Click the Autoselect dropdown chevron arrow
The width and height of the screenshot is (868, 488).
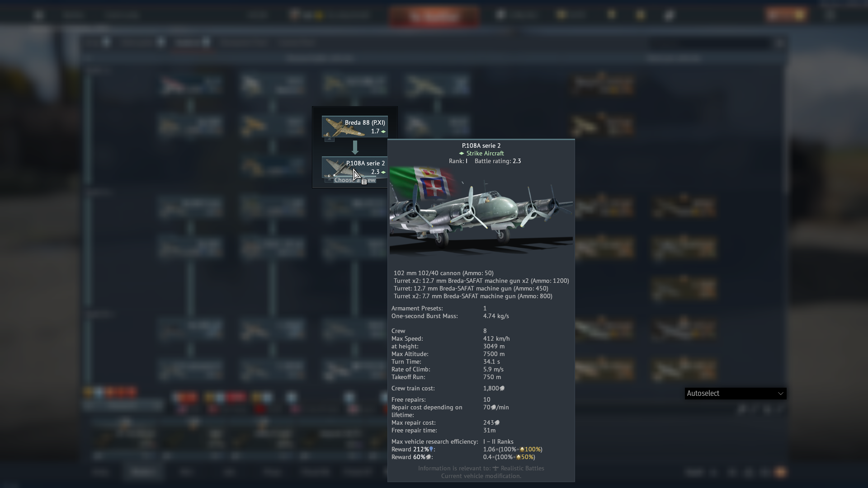(780, 394)
